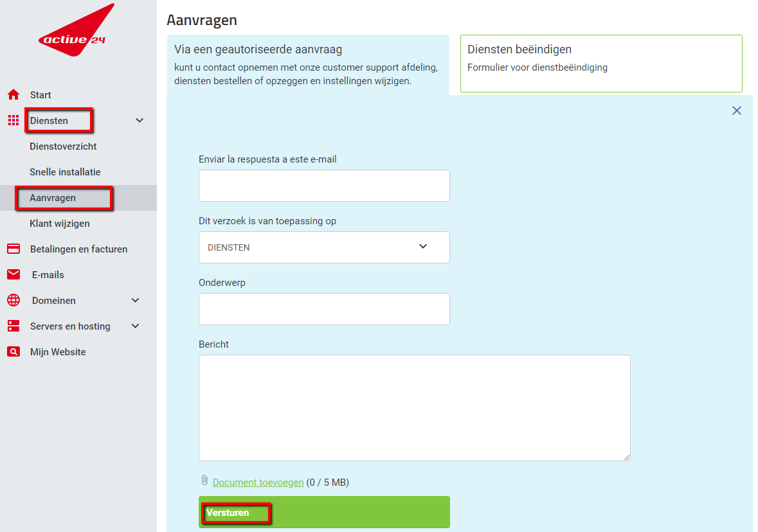Viewport: 758px width, 532px height.
Task: Click the Bericht textarea resize handle
Action: (x=626, y=457)
